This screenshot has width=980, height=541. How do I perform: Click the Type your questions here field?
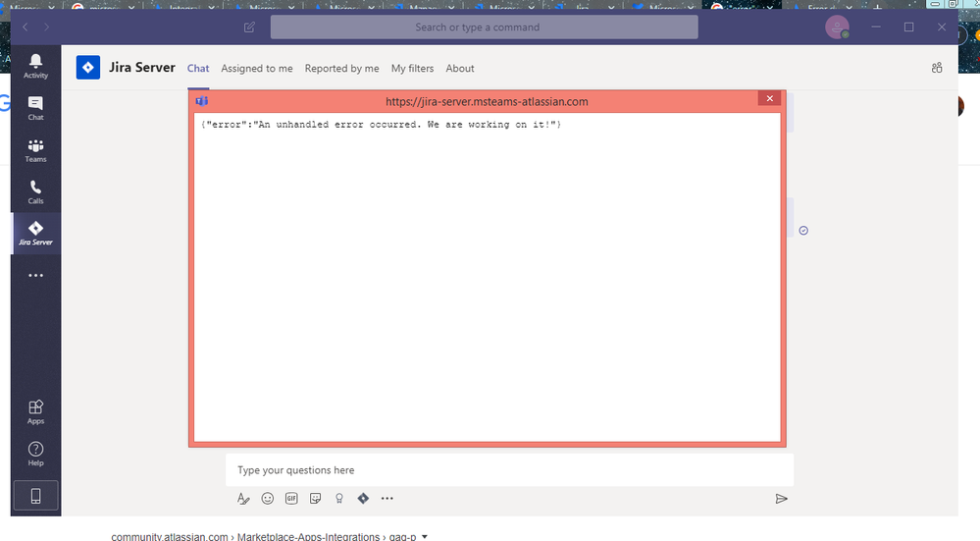pos(509,470)
